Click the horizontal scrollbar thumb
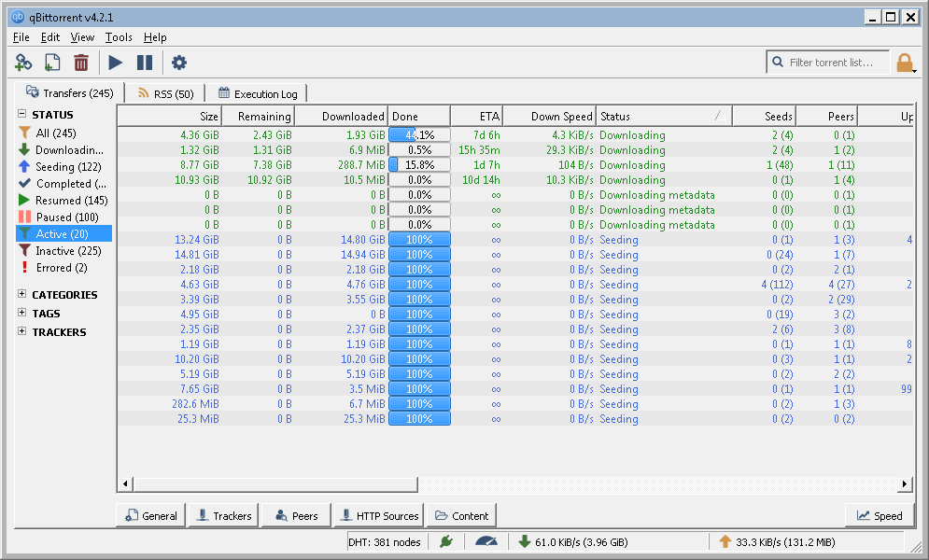 point(275,483)
